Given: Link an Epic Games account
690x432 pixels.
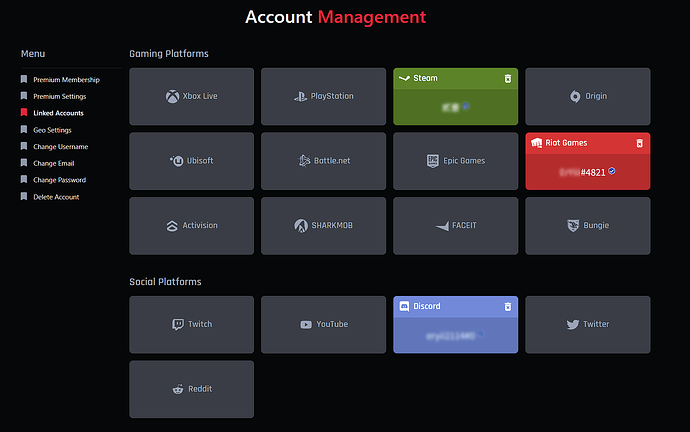Looking at the screenshot, I should click(455, 161).
